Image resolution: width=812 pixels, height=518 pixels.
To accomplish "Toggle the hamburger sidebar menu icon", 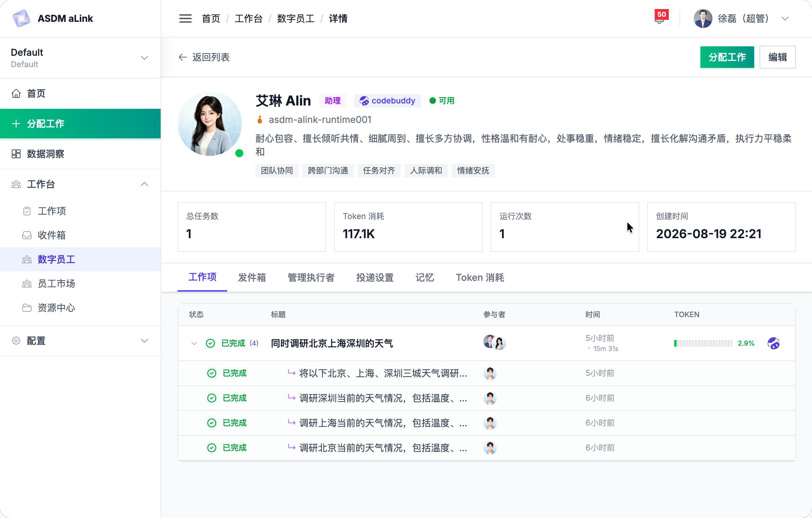I will click(185, 18).
